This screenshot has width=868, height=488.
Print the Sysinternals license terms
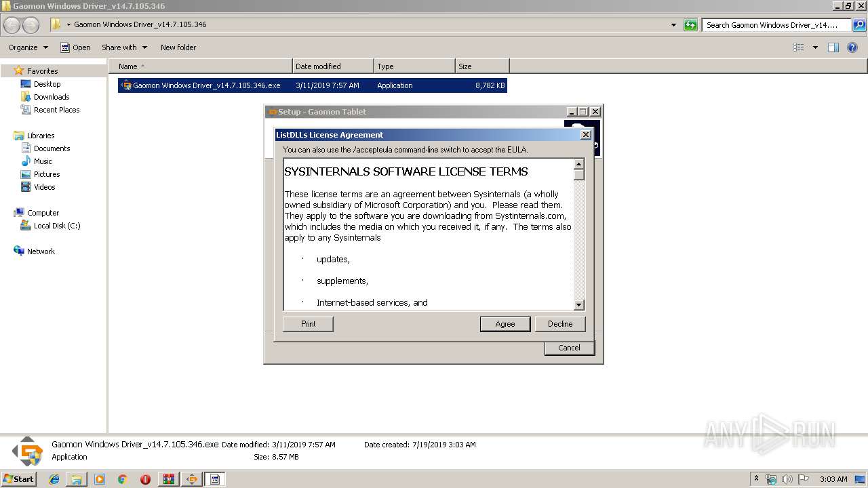coord(308,324)
